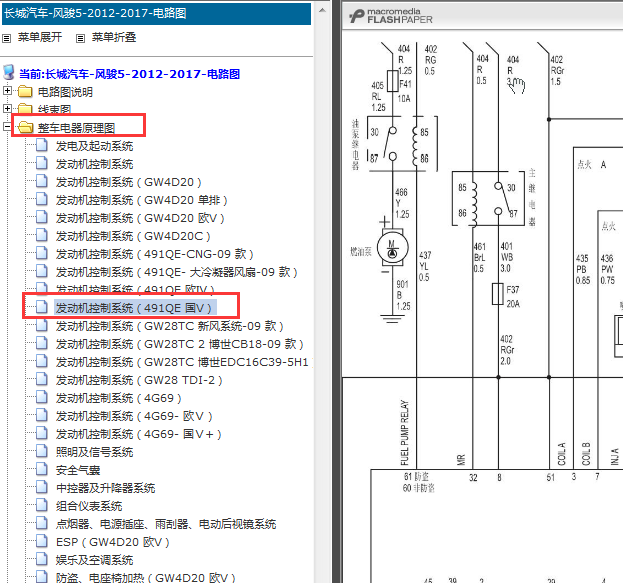The image size is (623, 583).
Task: Open GW28TC 2 博世CB18-09 款 entry
Action: click(180, 344)
